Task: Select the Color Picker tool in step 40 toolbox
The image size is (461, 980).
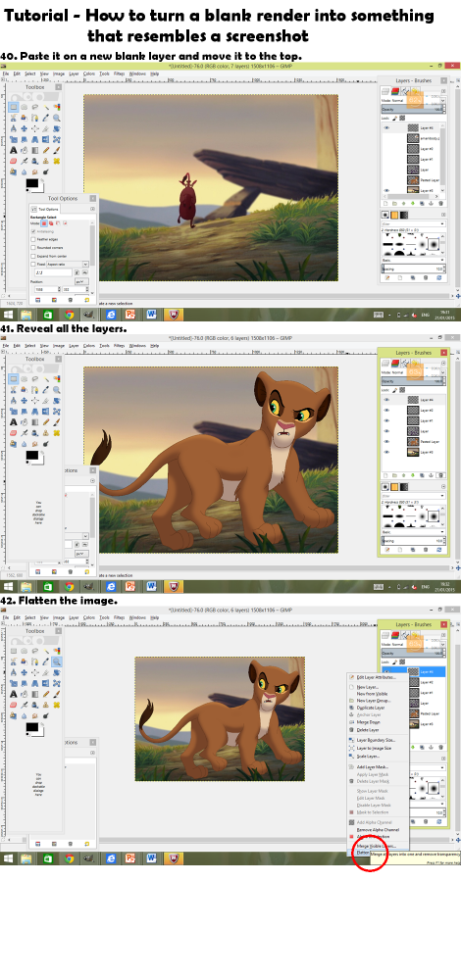Action: coord(46,119)
